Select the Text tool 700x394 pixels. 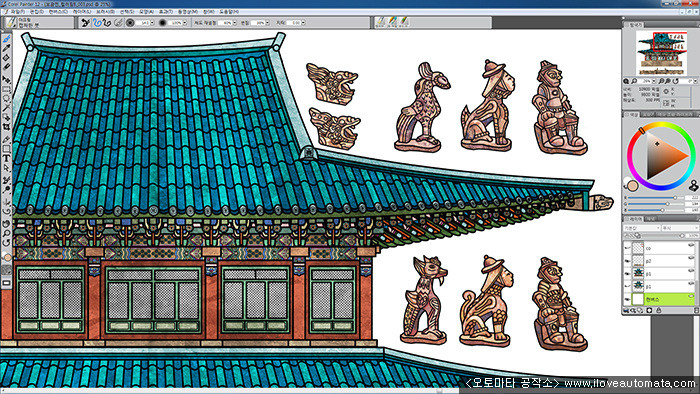tap(6, 158)
